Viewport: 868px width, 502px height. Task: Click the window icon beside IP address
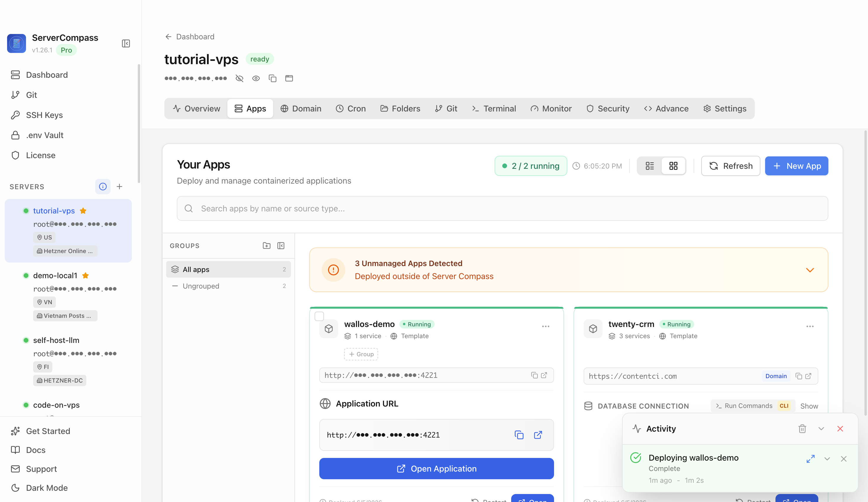pyautogui.click(x=289, y=78)
